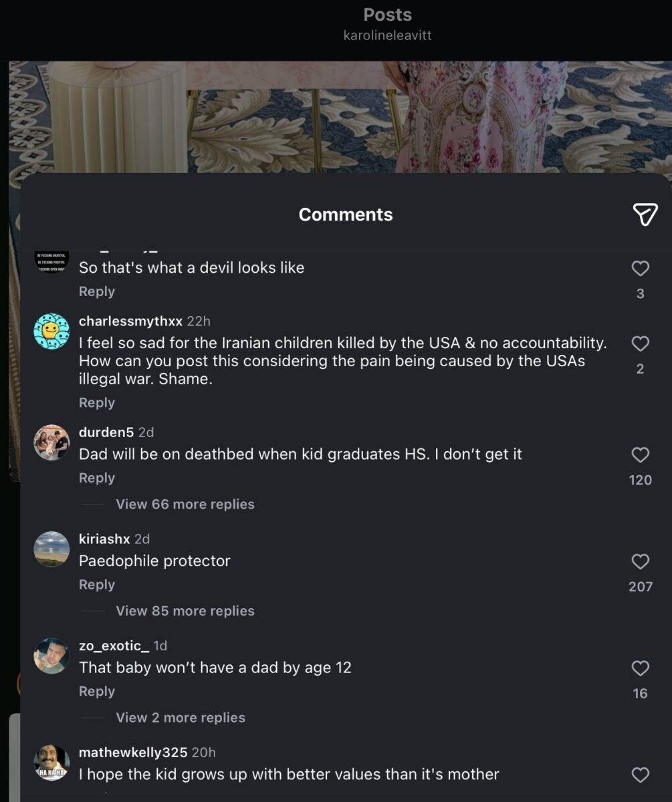Open charlessmythxx's smiley profile picture
The height and width of the screenshot is (802, 672).
(x=51, y=331)
